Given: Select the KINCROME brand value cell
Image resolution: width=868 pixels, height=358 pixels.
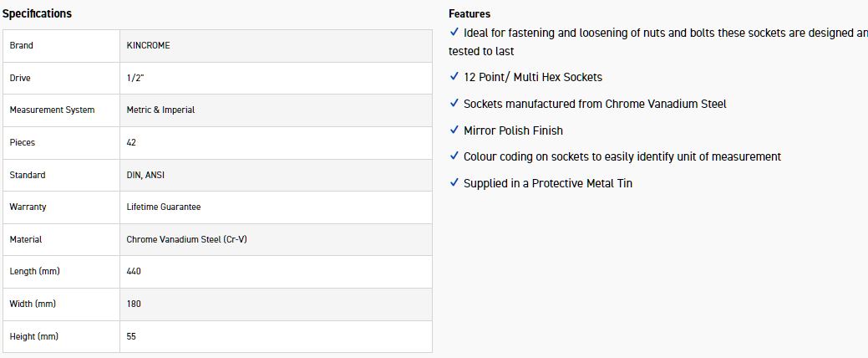Looking at the screenshot, I should 148,46.
